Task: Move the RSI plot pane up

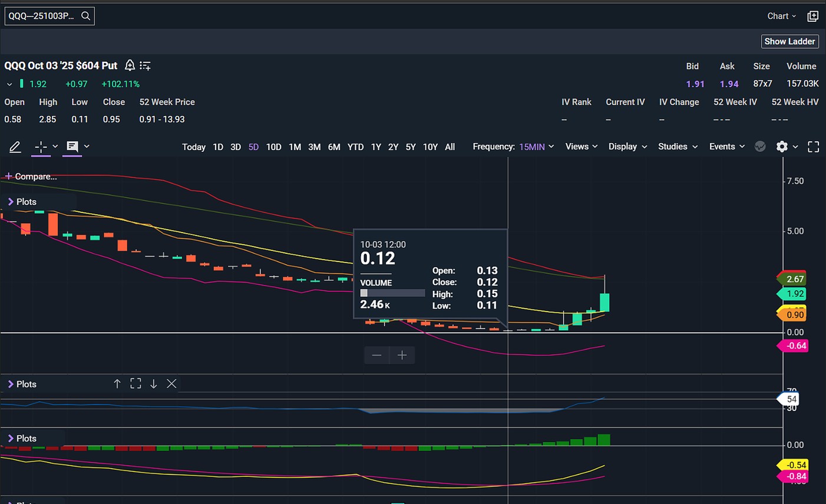Action: click(117, 384)
